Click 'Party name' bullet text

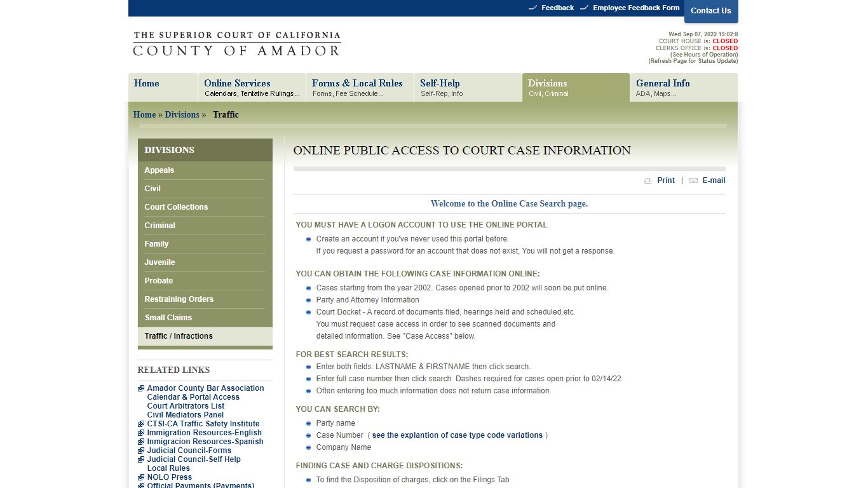point(336,423)
